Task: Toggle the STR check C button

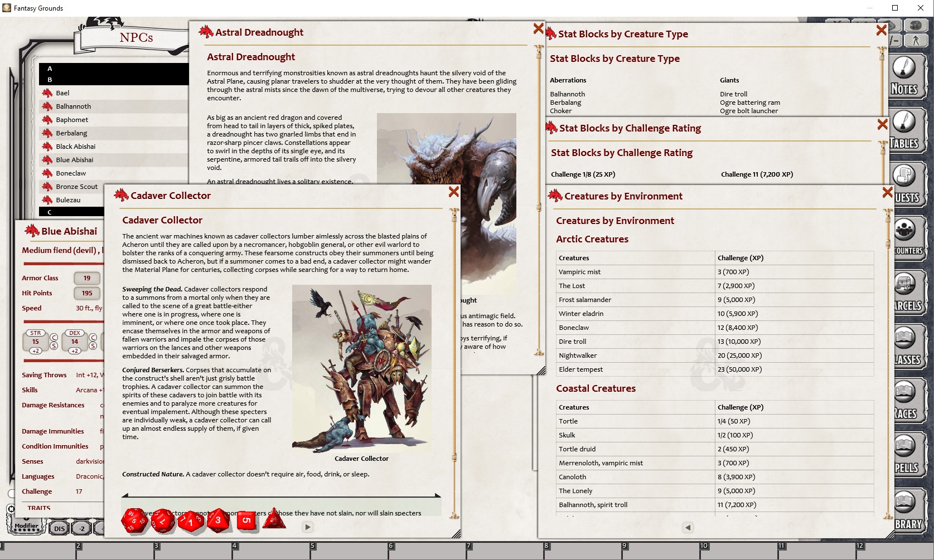Action: [x=54, y=337]
